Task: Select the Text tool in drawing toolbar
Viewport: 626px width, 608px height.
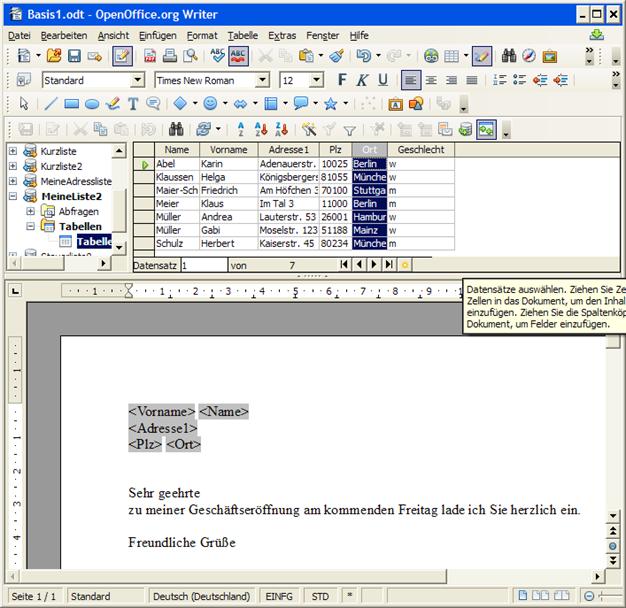Action: [x=132, y=104]
